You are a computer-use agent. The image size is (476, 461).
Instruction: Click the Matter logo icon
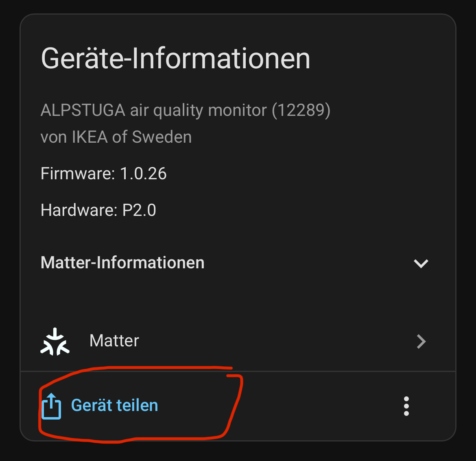click(55, 341)
